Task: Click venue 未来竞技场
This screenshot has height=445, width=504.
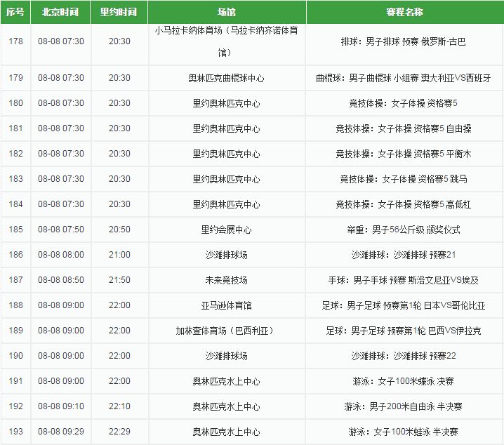Action: tap(226, 281)
